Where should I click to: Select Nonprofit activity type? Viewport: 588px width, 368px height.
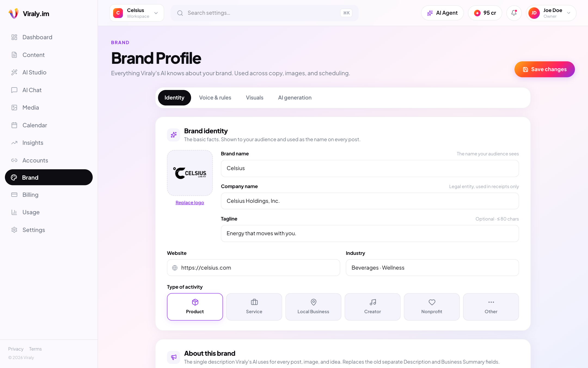click(x=432, y=307)
